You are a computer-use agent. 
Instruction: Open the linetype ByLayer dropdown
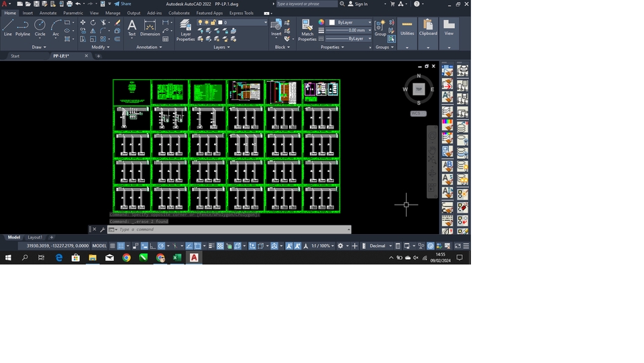click(349, 39)
